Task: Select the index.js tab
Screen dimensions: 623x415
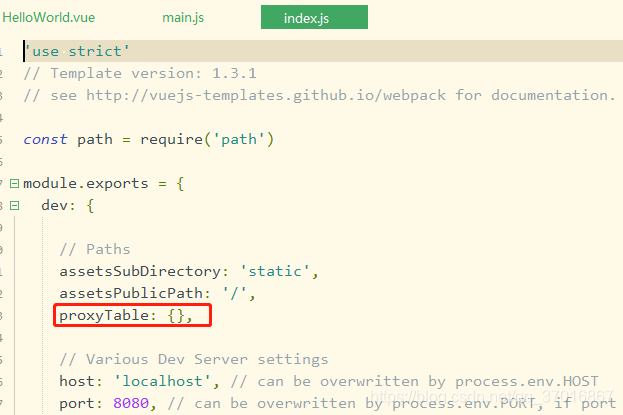Action: tap(314, 17)
